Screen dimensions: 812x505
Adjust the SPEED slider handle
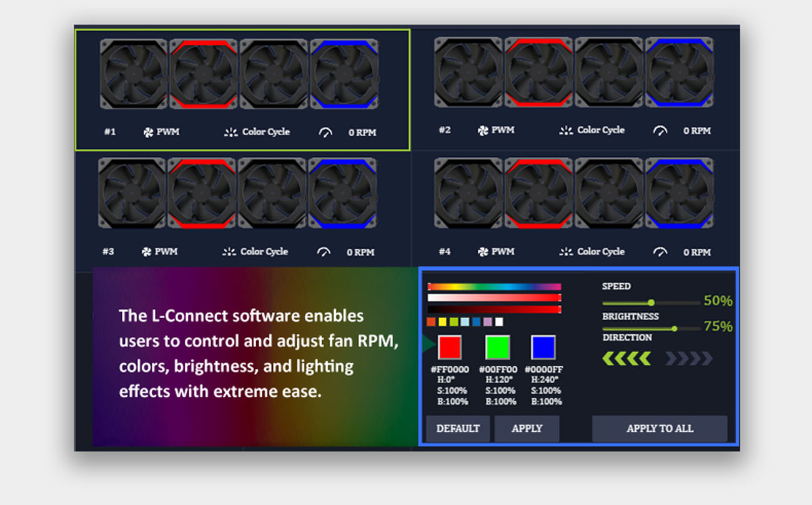coord(651,302)
